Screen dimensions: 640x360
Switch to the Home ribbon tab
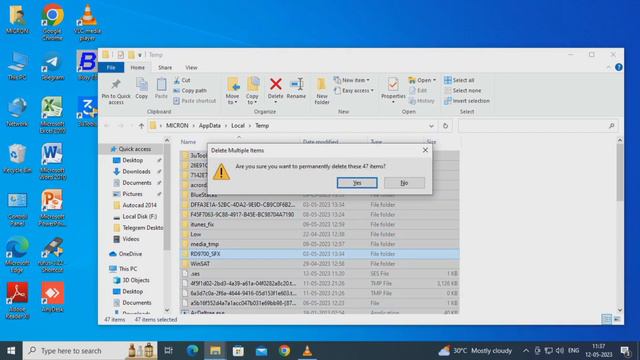pos(137,67)
